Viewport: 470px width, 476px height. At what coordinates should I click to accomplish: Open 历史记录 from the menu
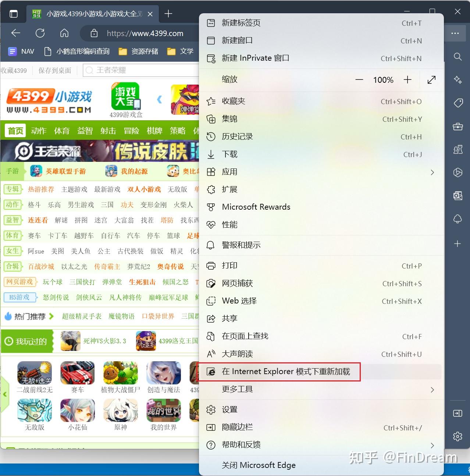(x=321, y=136)
